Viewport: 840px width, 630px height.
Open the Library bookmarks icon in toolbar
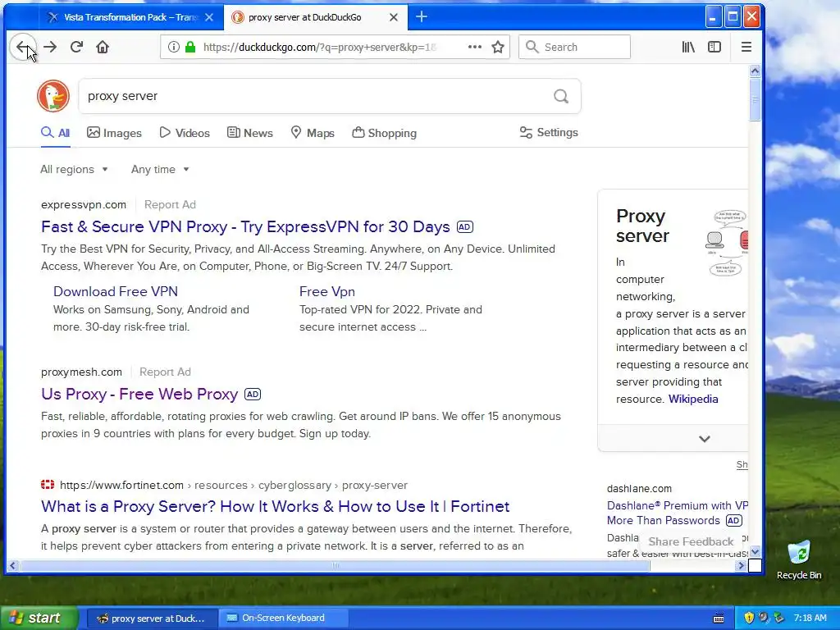688,47
